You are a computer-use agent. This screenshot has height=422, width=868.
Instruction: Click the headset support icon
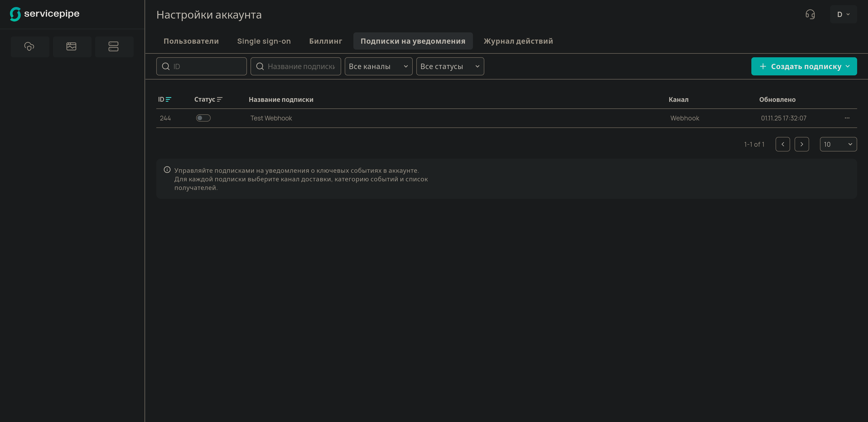point(810,14)
